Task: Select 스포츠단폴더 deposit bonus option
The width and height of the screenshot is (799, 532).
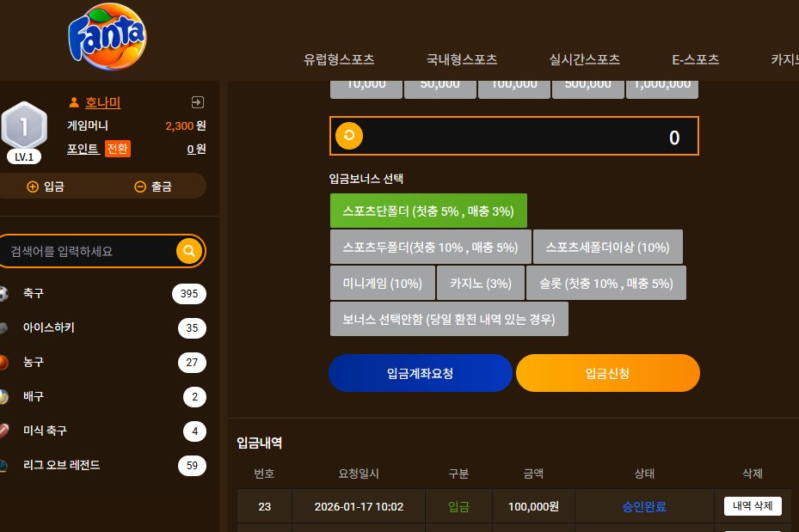Action: pos(428,211)
